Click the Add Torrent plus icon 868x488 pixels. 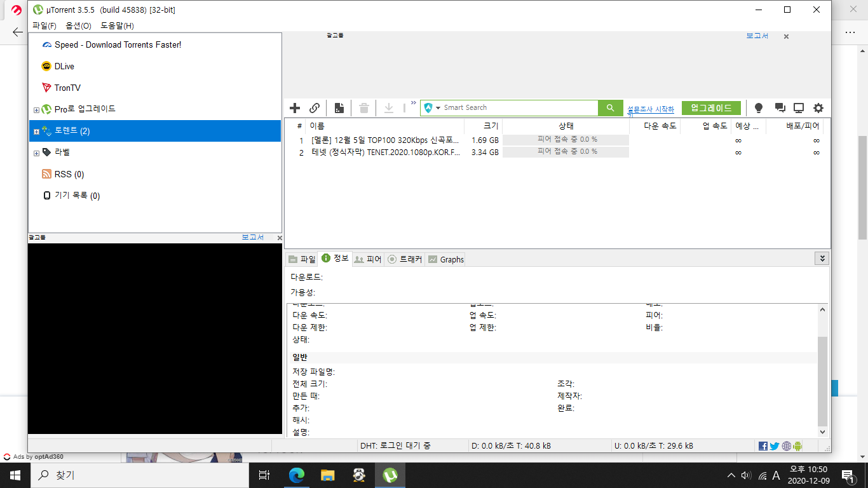pos(295,108)
